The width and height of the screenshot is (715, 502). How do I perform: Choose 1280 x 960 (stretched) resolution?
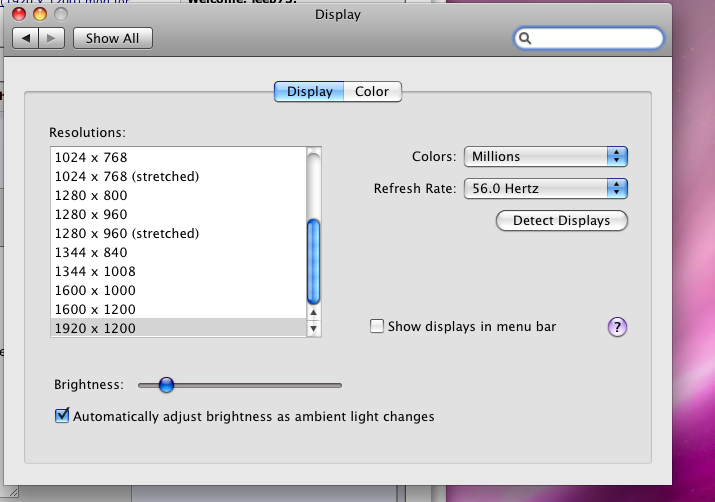(127, 233)
